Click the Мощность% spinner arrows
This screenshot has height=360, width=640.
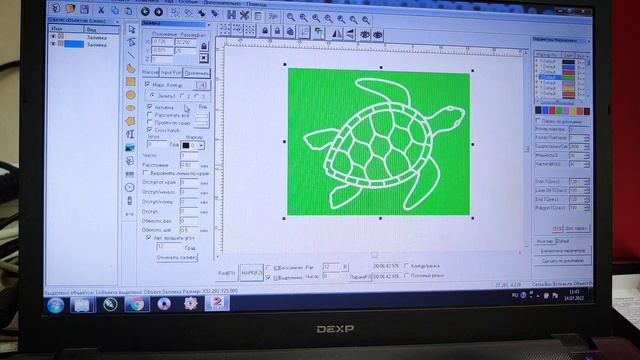point(587,156)
